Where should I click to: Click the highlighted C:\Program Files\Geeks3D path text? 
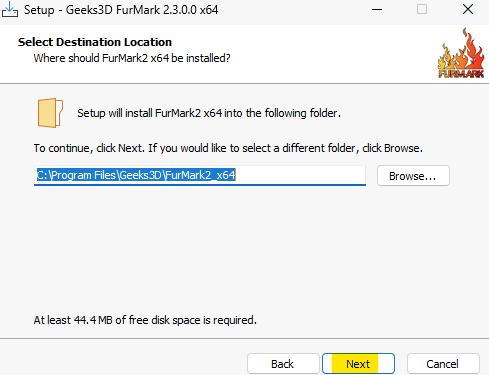coord(136,175)
